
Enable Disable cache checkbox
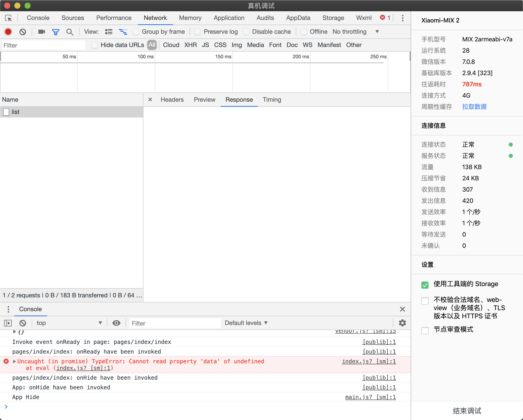pyautogui.click(x=246, y=32)
